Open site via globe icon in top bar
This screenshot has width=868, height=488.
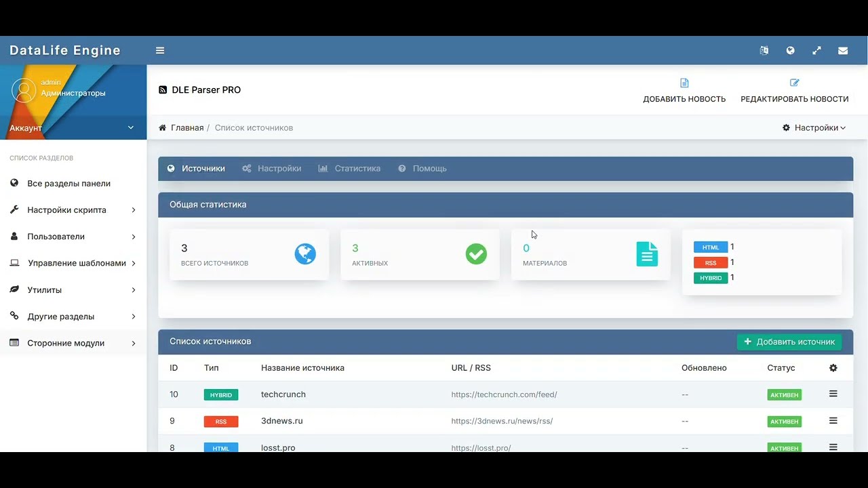790,50
